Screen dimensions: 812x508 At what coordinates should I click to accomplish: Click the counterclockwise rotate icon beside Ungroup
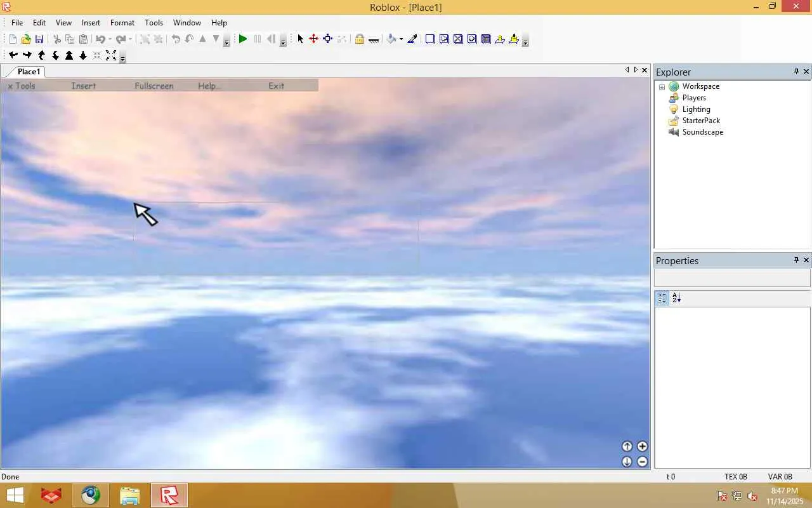(176, 39)
